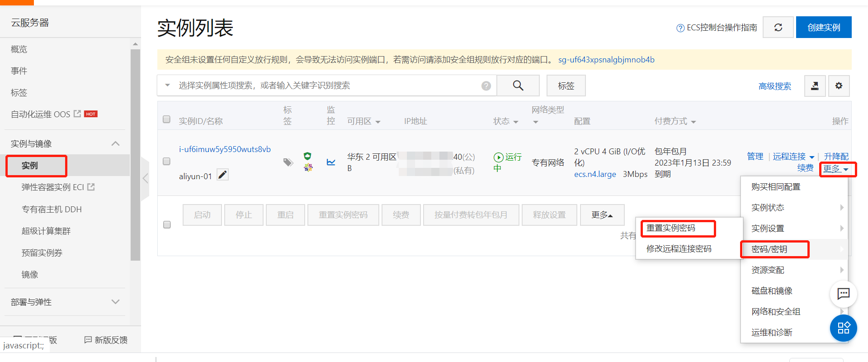
Task: Tick the checkbox beside the batch action buttons
Action: click(167, 224)
